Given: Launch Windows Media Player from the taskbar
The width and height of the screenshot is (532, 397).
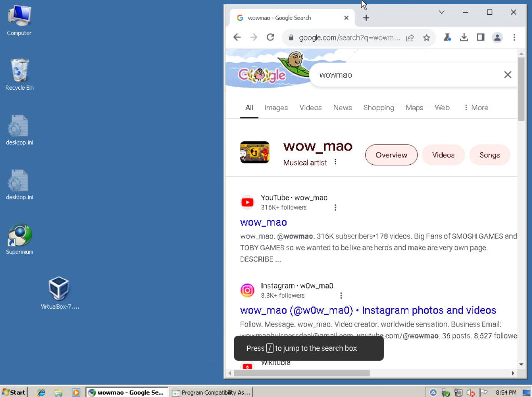Looking at the screenshot, I should 76,392.
